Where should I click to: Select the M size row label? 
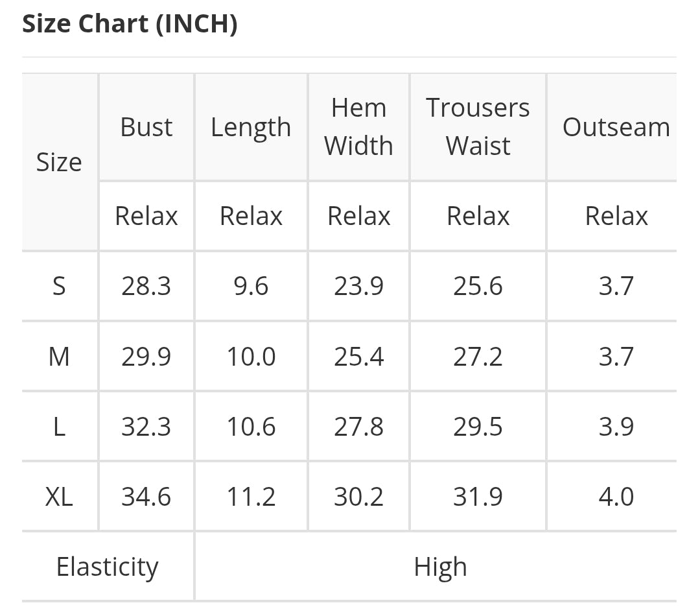(59, 357)
